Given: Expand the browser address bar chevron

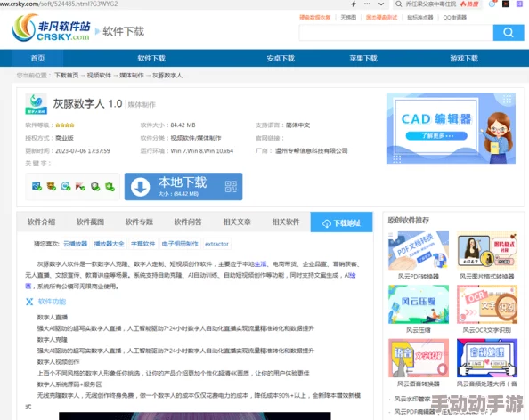Looking at the screenshot, I should coord(381,4).
